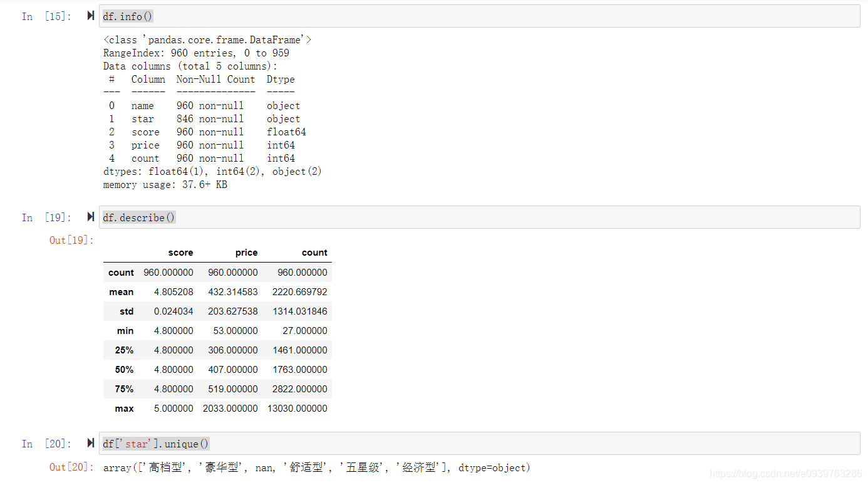This screenshot has width=868, height=485.
Task: Click the RangeIndex 960 entries line
Action: tap(196, 53)
